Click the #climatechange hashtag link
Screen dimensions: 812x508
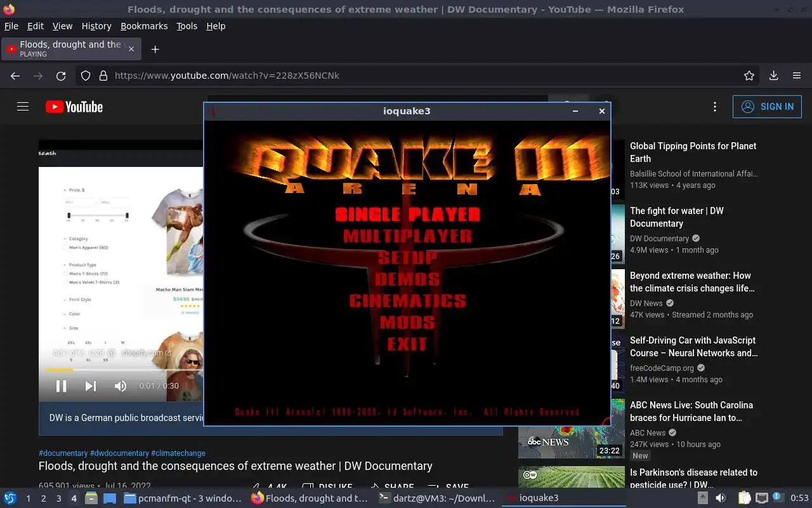click(x=178, y=453)
